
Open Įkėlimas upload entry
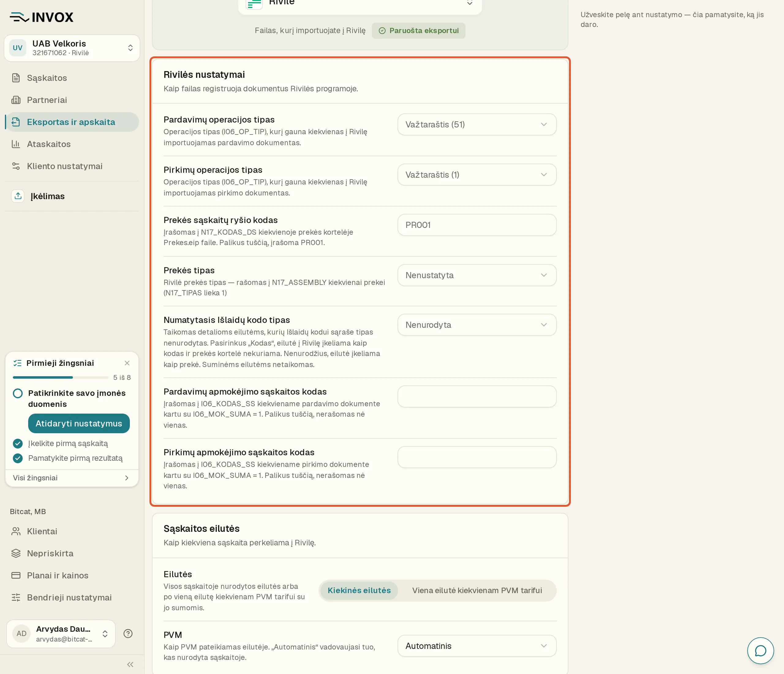click(72, 196)
